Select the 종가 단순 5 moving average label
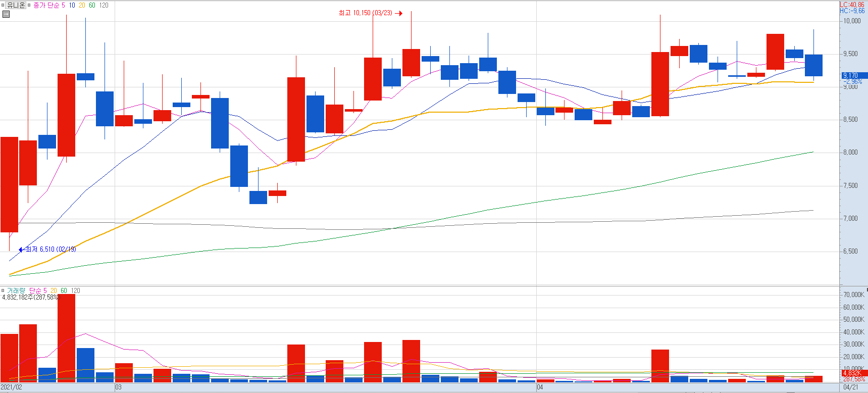The image size is (868, 393). pyautogui.click(x=49, y=5)
